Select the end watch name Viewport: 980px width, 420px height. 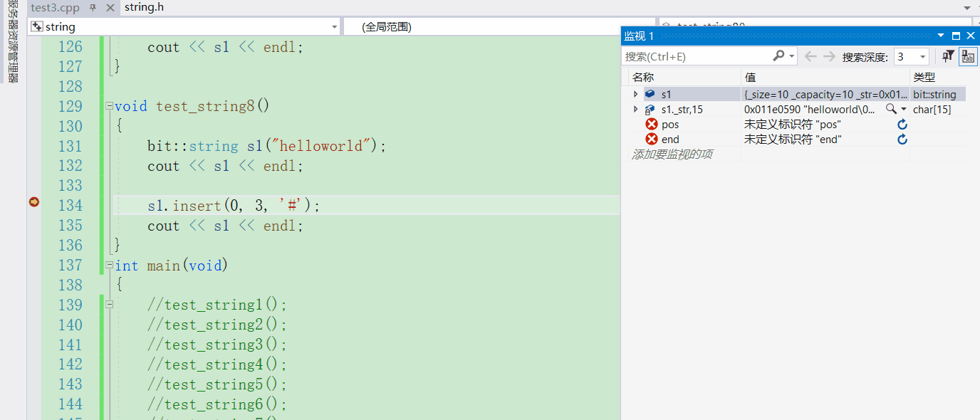pos(670,140)
